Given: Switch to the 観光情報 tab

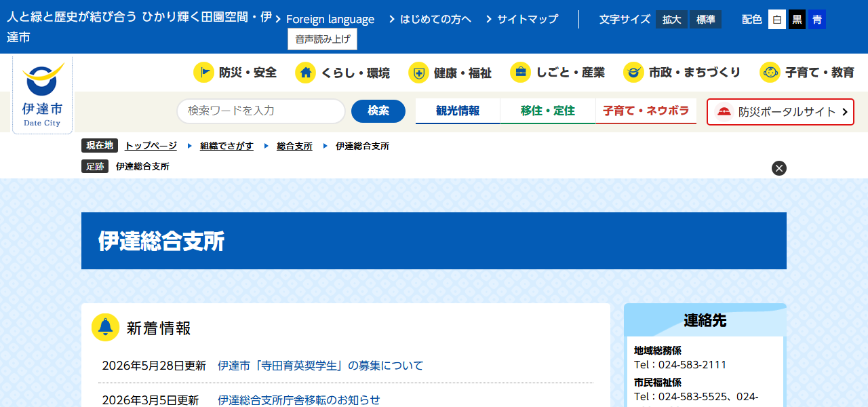Looking at the screenshot, I should [458, 111].
